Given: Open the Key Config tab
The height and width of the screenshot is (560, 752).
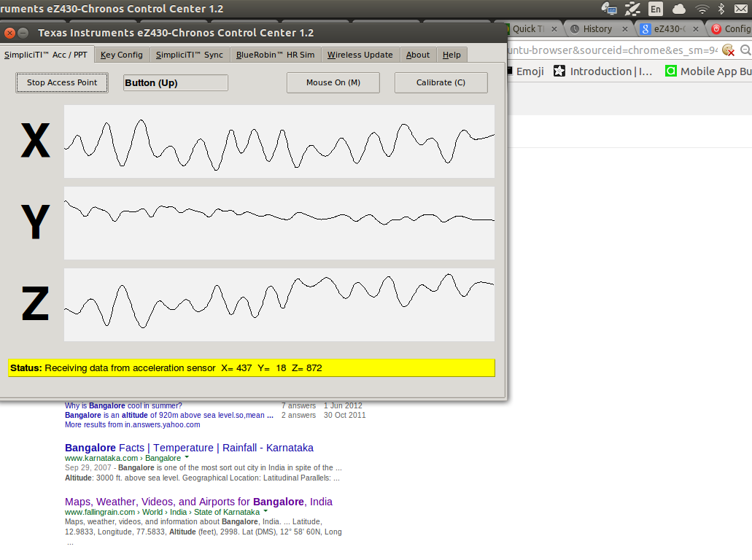Looking at the screenshot, I should click(x=122, y=55).
